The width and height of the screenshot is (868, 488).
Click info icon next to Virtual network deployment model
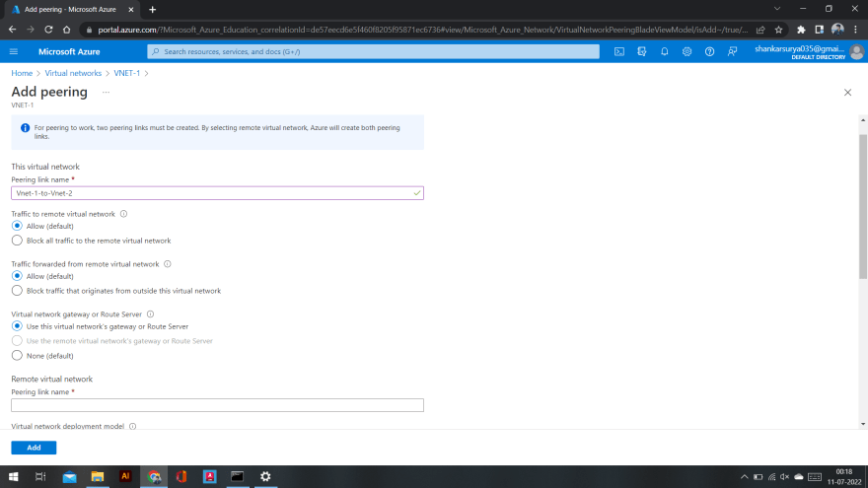point(133,426)
